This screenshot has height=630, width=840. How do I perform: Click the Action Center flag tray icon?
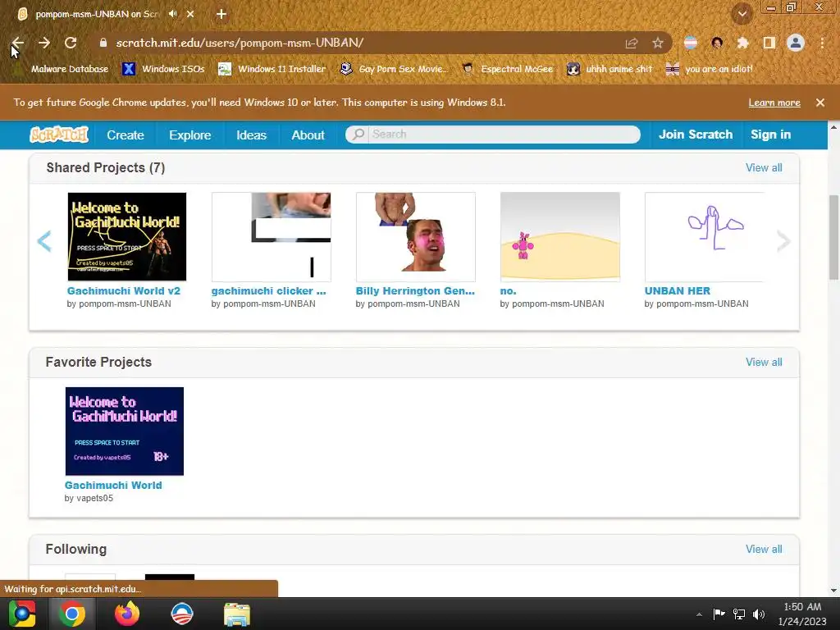click(x=719, y=614)
